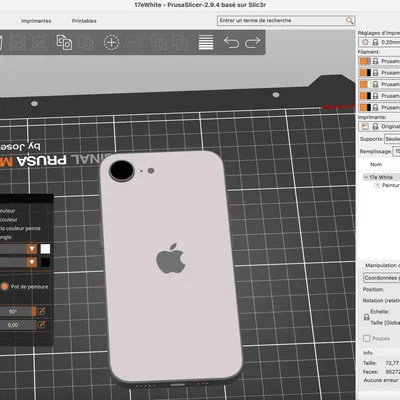This screenshot has height=400, width=400.
Task: Pick the black paint color swatch
Action: [45, 262]
